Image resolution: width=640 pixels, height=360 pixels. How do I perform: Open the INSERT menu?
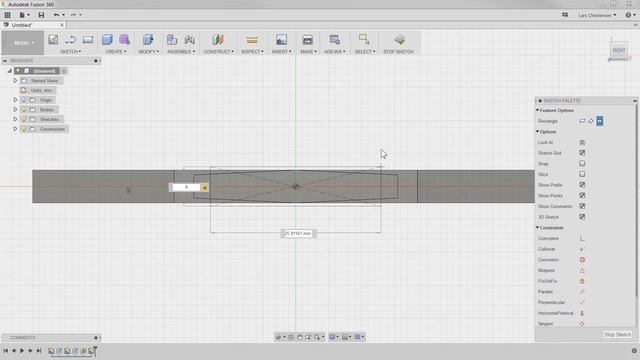pyautogui.click(x=282, y=52)
